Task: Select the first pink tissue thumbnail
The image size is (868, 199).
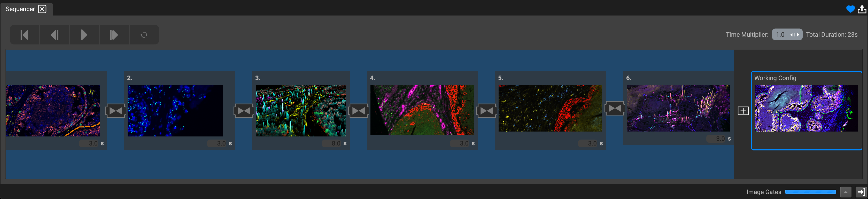Action: (x=53, y=111)
